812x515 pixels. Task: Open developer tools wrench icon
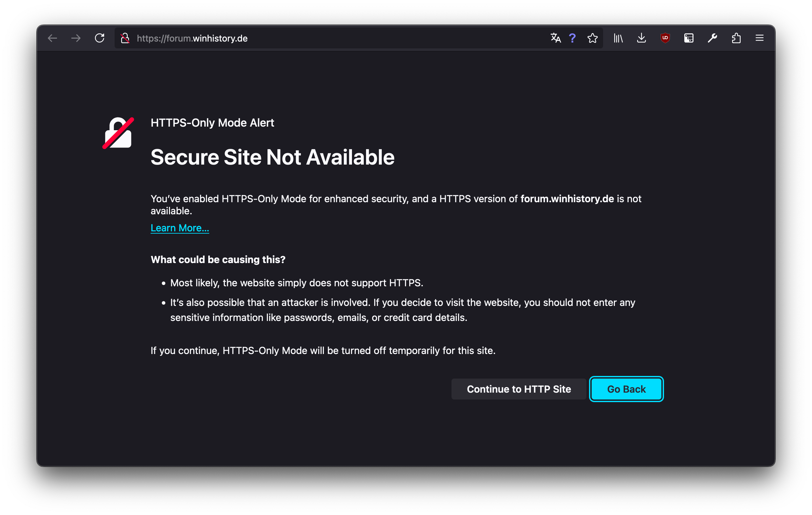(x=712, y=38)
